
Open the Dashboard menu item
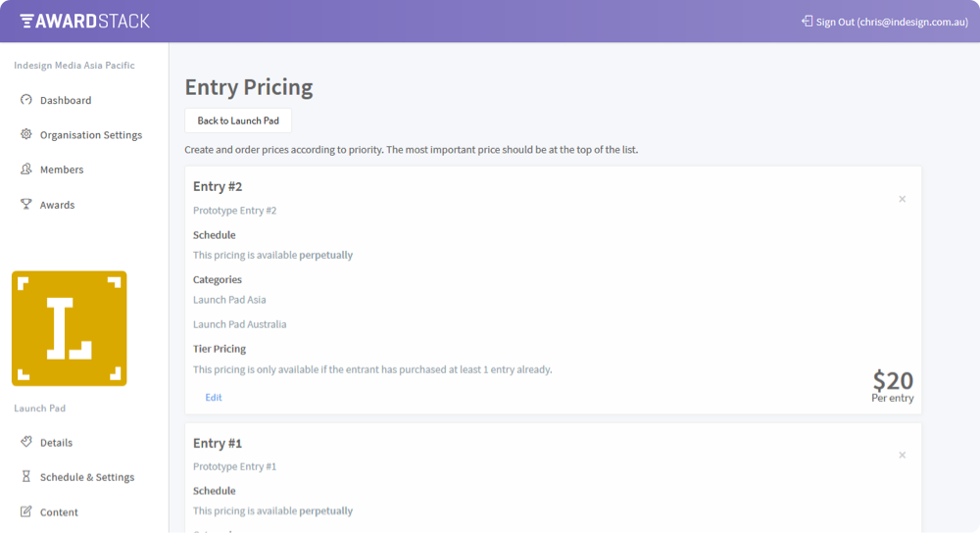coord(66,100)
